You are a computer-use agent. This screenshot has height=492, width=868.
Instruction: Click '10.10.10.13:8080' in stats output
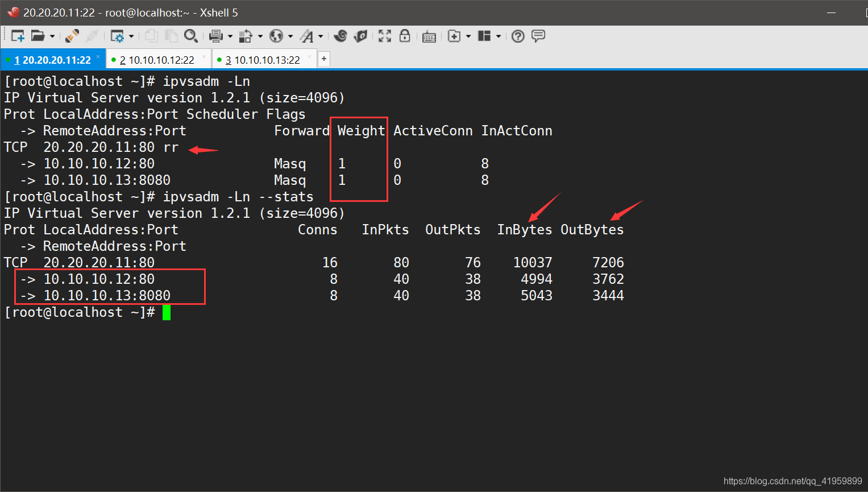point(107,296)
